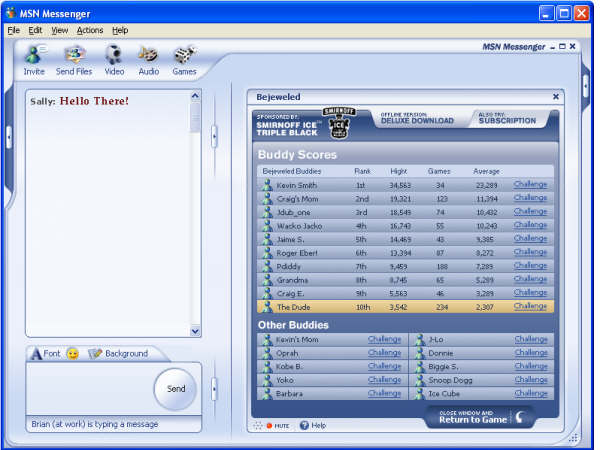Click Return to Game button
Screen dimensions: 600x450
pos(479,417)
